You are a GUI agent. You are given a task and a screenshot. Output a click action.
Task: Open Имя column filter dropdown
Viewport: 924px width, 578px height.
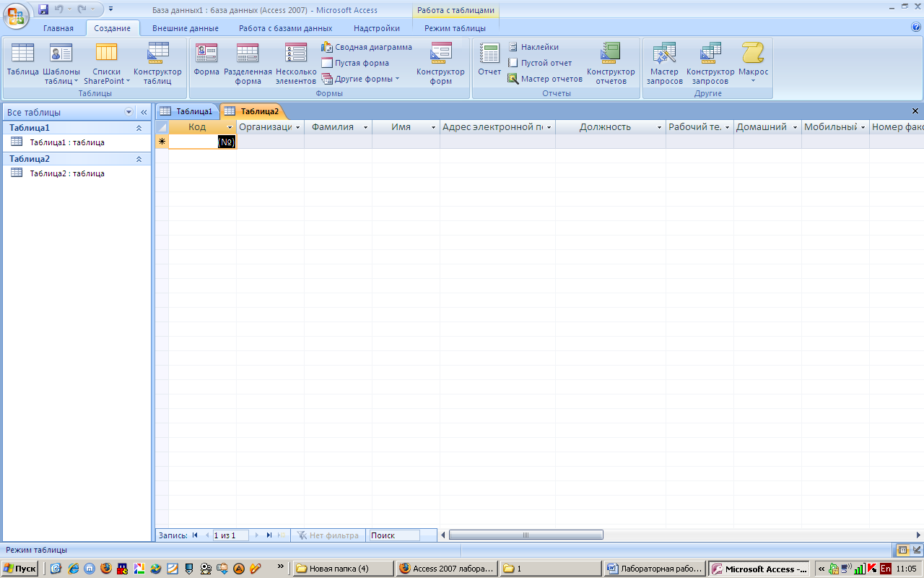coord(434,127)
